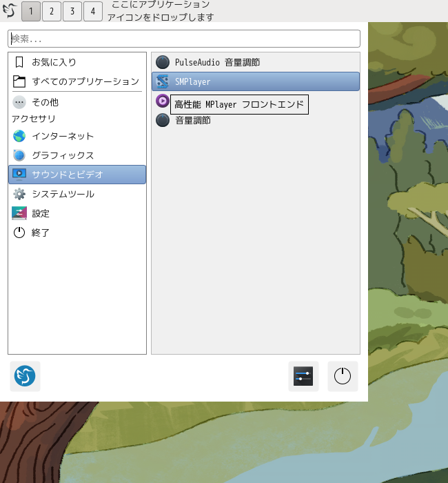This screenshot has width=448, height=483.
Task: Open the アクセサリ category
Action: click(77, 119)
